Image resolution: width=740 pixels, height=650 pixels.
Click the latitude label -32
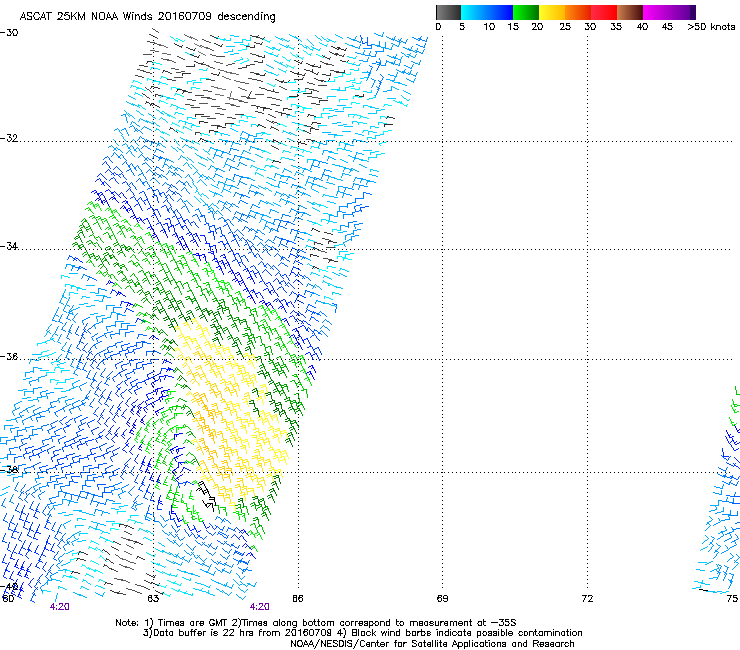tap(9, 138)
